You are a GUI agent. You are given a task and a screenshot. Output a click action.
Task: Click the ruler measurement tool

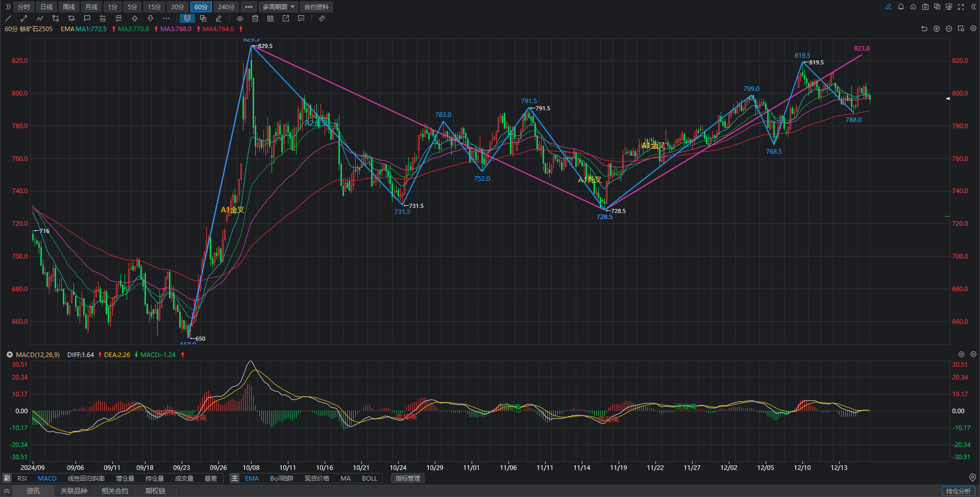(x=322, y=18)
